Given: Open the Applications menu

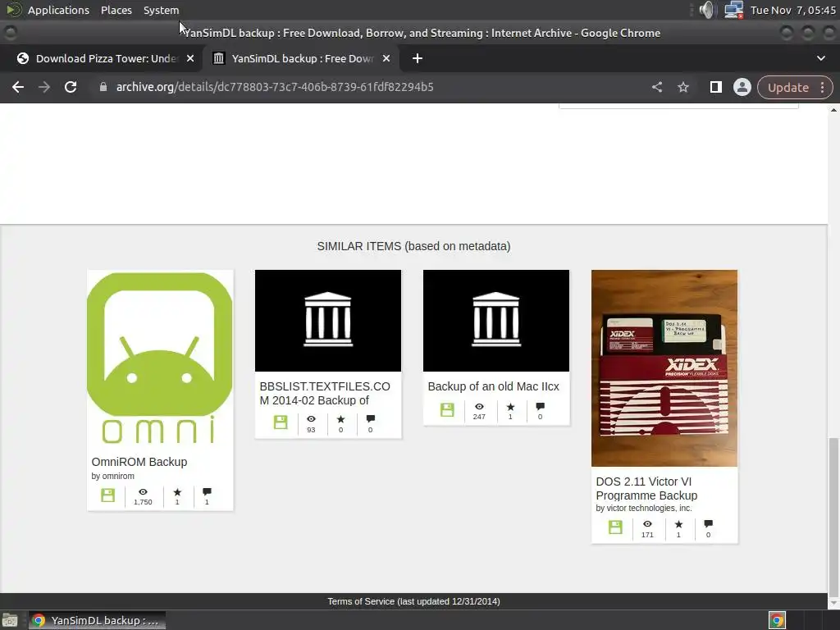Looking at the screenshot, I should (58, 10).
